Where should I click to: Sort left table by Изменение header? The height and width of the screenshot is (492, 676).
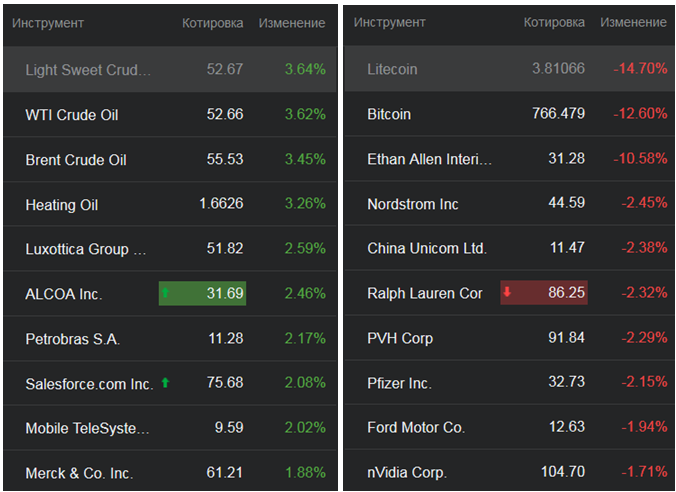click(291, 23)
